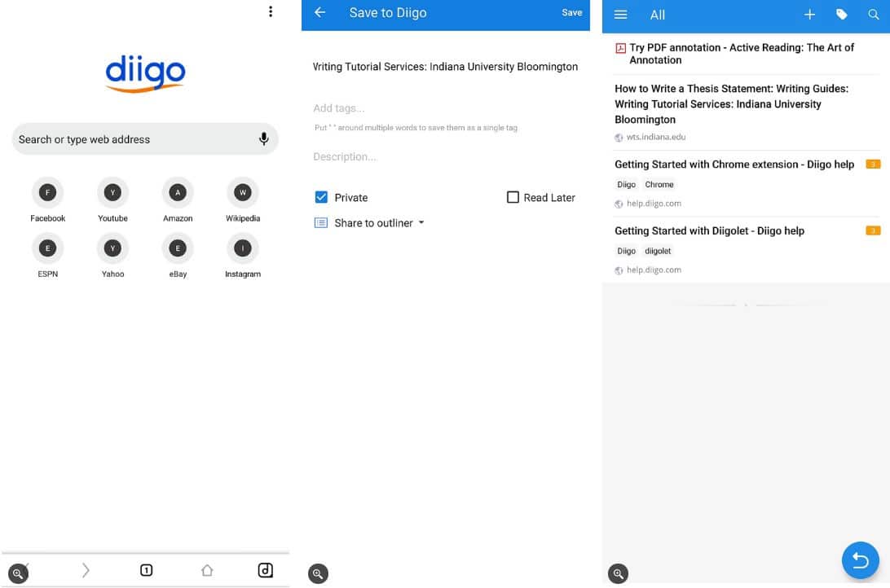Screen dimensions: 890x588
Task: Tap the Diigo save icon in bottom bar
Action: click(x=265, y=570)
